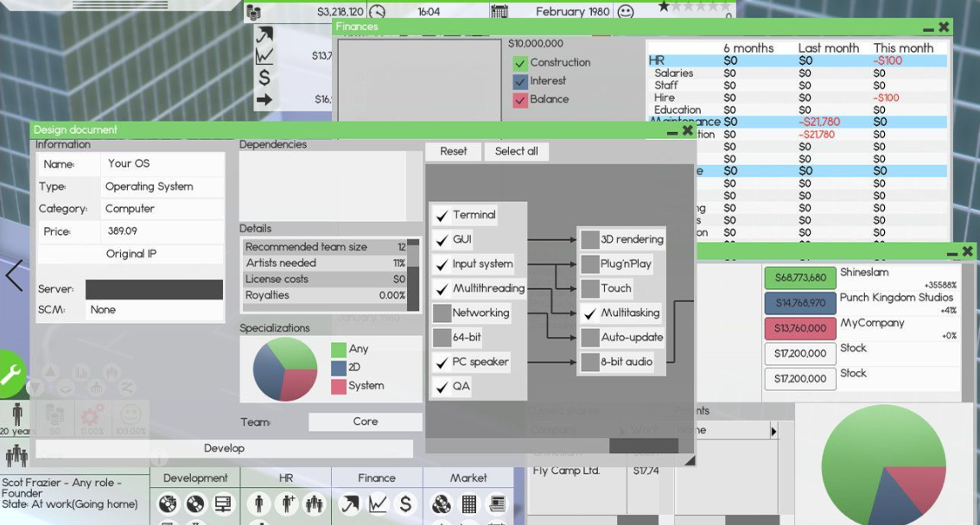Viewport: 980px width, 525px height.
Task: Click the smiley face icon in top bar
Action: click(x=625, y=12)
